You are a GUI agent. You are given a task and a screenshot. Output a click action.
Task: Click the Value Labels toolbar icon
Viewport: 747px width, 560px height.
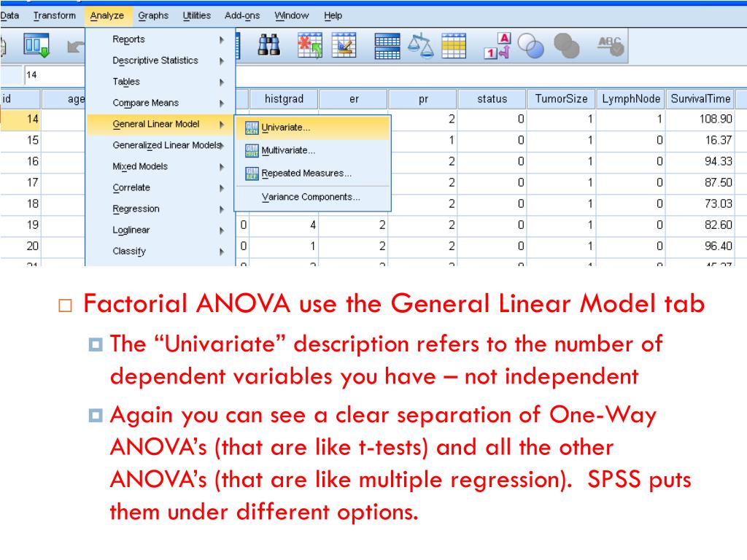tap(498, 46)
